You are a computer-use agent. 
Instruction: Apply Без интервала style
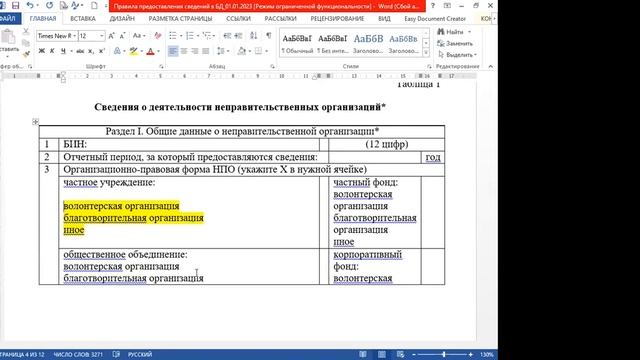[333, 44]
